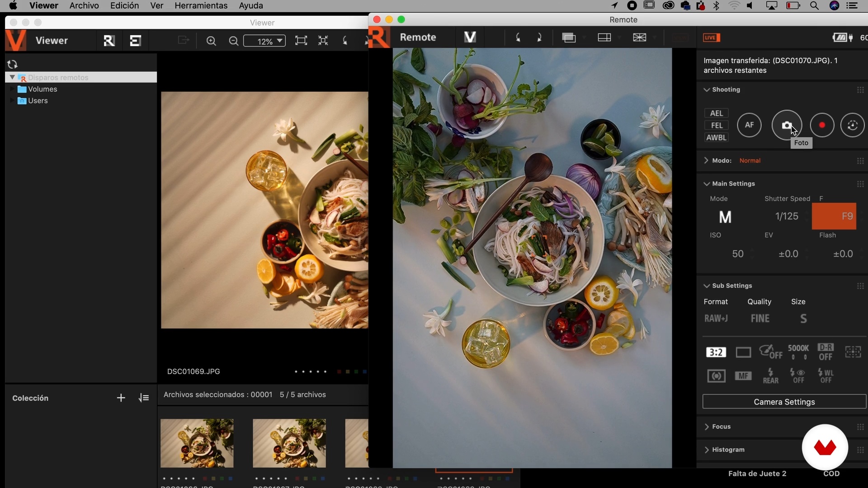Click the AF plus shoot circular button
This screenshot has height=488, width=868.
pyautogui.click(x=853, y=125)
